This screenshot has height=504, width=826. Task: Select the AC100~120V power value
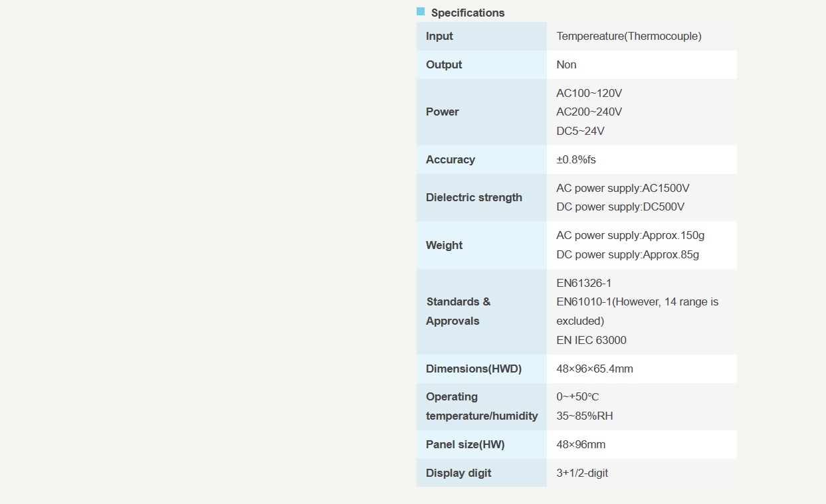[589, 93]
